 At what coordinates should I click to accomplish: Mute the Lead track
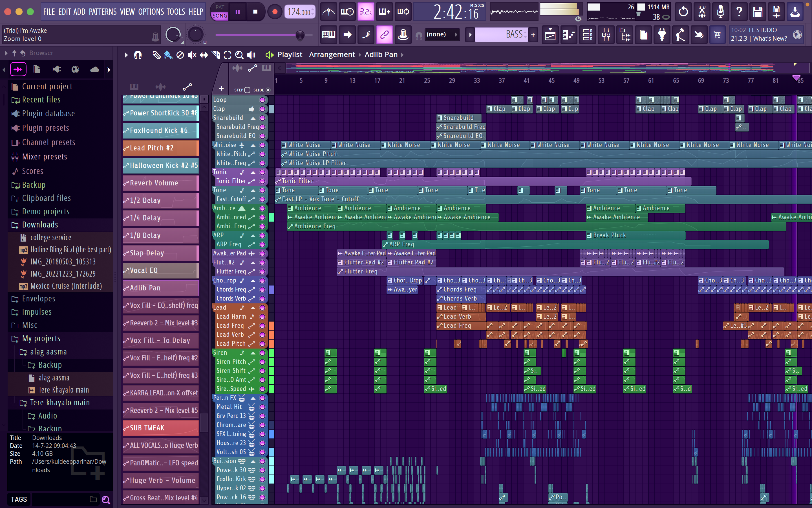tap(262, 307)
